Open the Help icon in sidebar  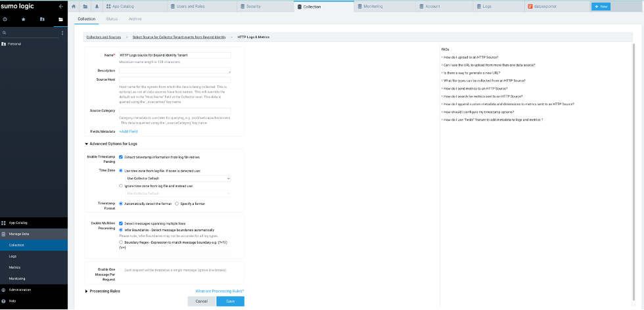click(x=5, y=301)
